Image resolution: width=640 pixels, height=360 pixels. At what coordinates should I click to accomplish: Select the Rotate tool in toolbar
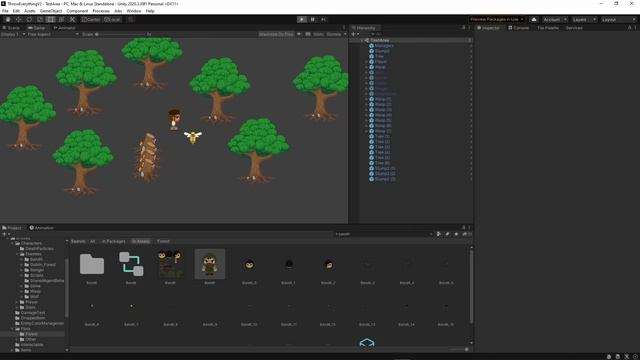pos(29,19)
